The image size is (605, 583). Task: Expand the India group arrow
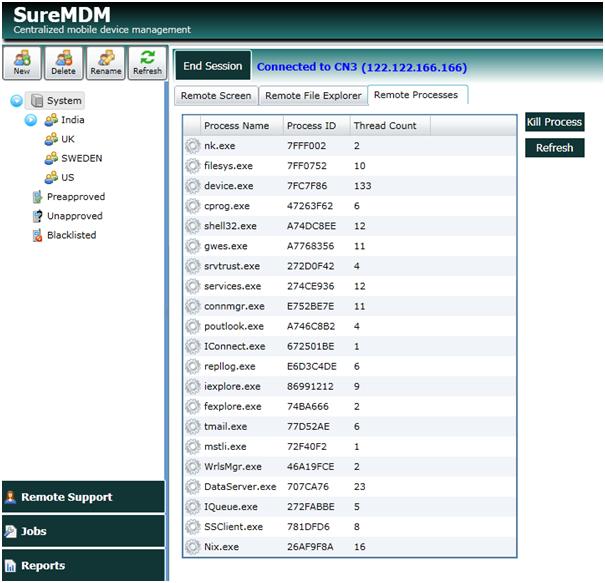click(31, 120)
